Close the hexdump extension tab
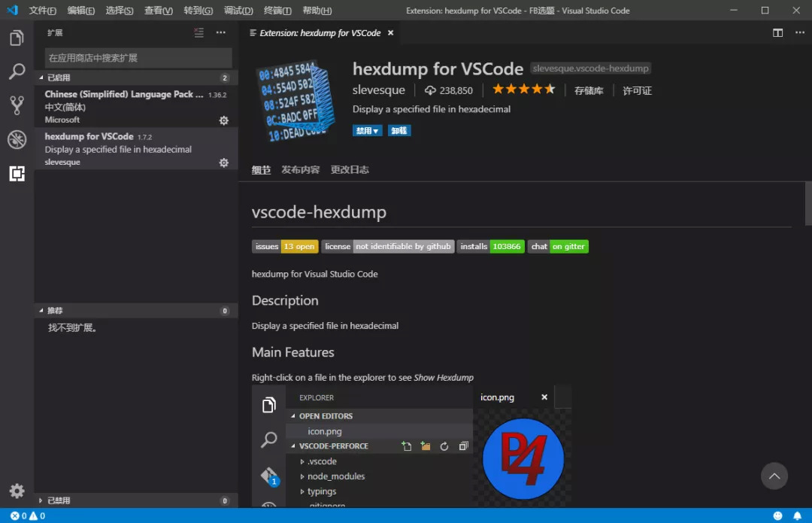This screenshot has width=812, height=523. coord(390,32)
